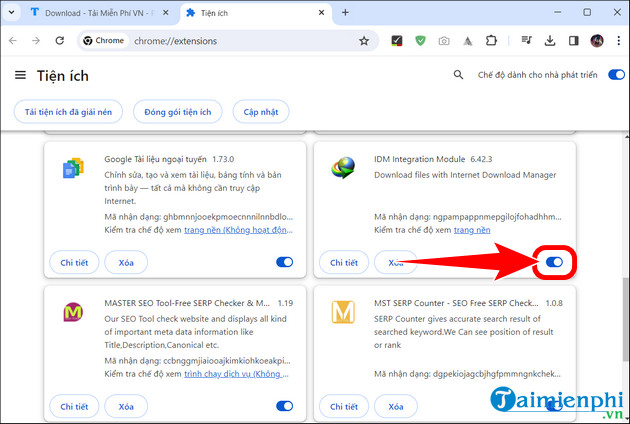
Task: Toggle Chế độ dành cho nhà phát triển
Action: (616, 75)
